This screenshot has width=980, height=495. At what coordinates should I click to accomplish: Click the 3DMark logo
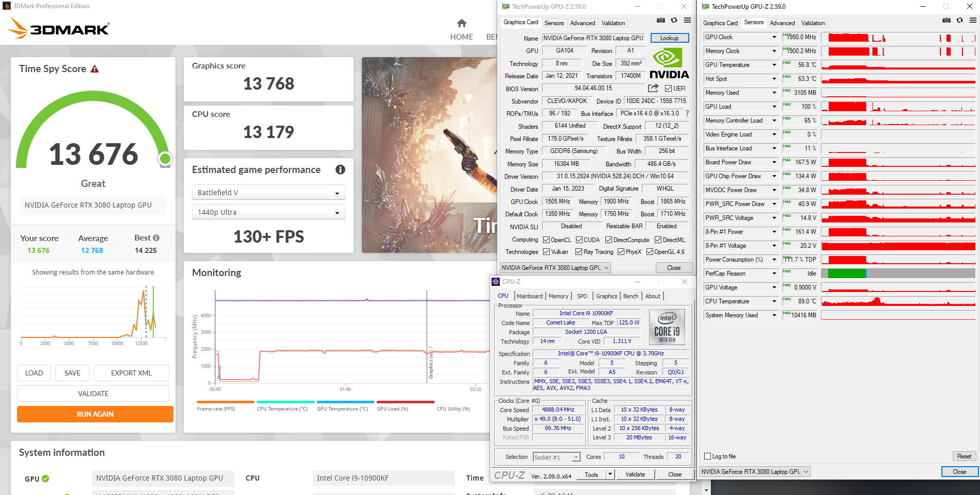tap(60, 28)
